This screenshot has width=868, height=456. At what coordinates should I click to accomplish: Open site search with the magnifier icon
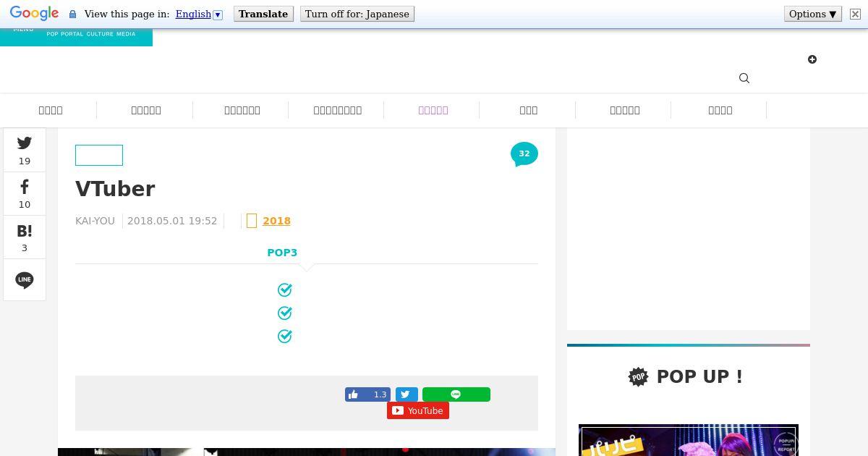tap(744, 78)
